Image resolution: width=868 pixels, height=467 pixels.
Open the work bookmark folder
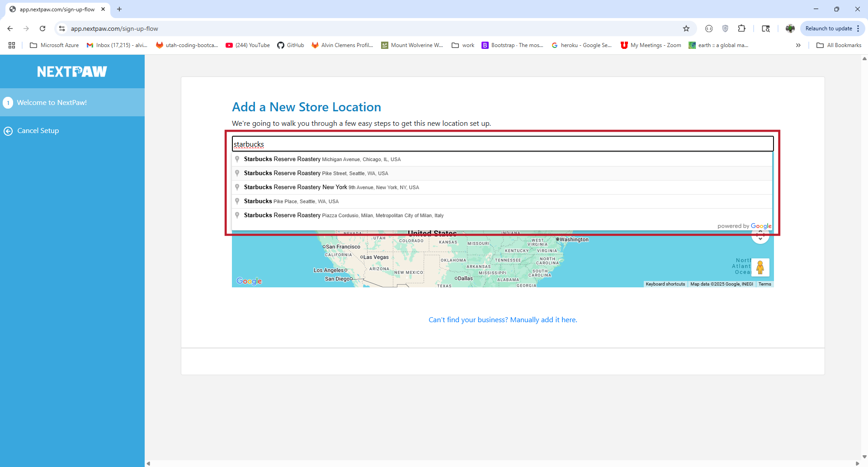click(463, 45)
